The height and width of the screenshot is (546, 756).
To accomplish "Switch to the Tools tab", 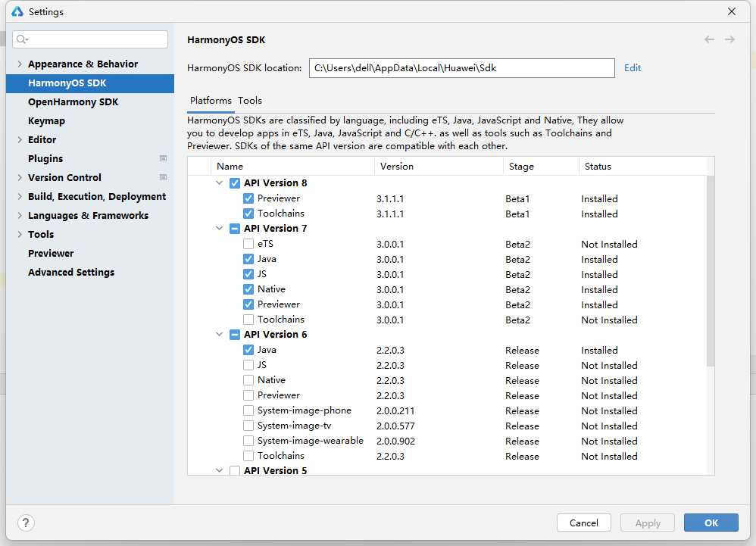I will click(250, 101).
